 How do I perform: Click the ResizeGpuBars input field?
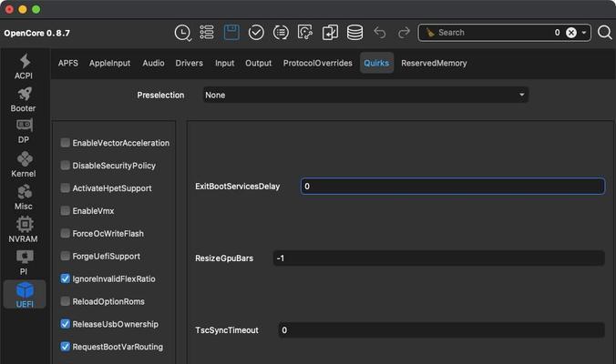[x=439, y=258]
